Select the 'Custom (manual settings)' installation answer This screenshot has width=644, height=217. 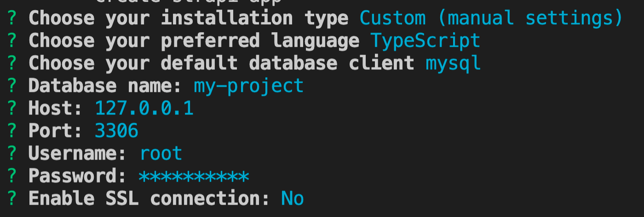click(491, 19)
